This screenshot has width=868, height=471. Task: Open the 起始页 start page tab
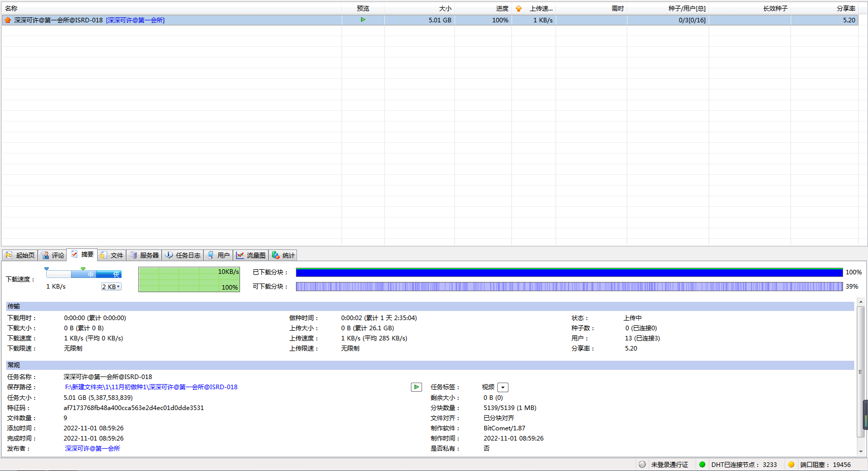[x=20, y=255]
